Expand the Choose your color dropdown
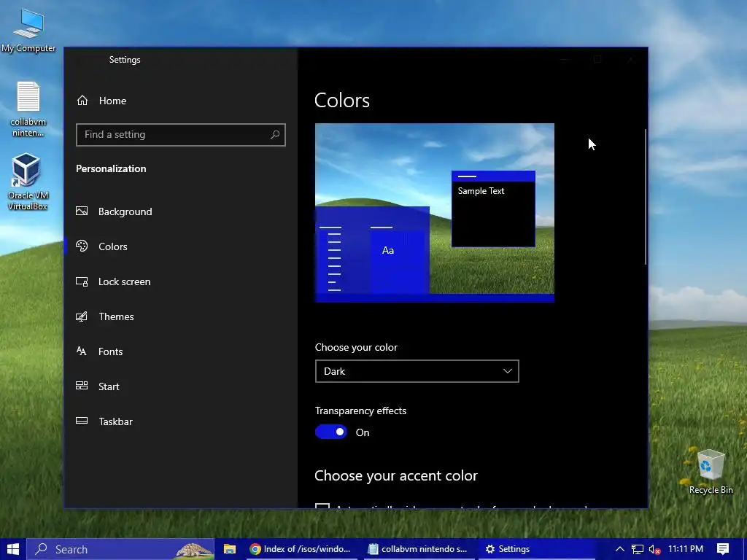The width and height of the screenshot is (747, 560). coord(417,371)
